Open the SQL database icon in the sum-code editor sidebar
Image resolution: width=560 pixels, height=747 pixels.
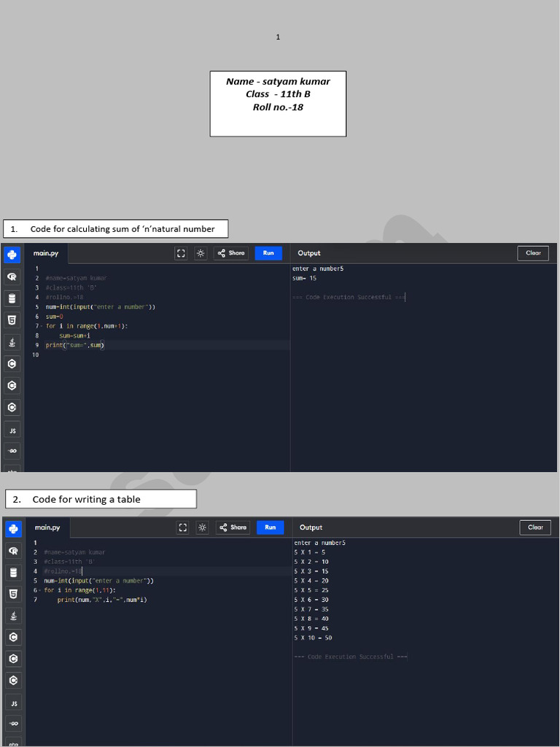click(12, 298)
